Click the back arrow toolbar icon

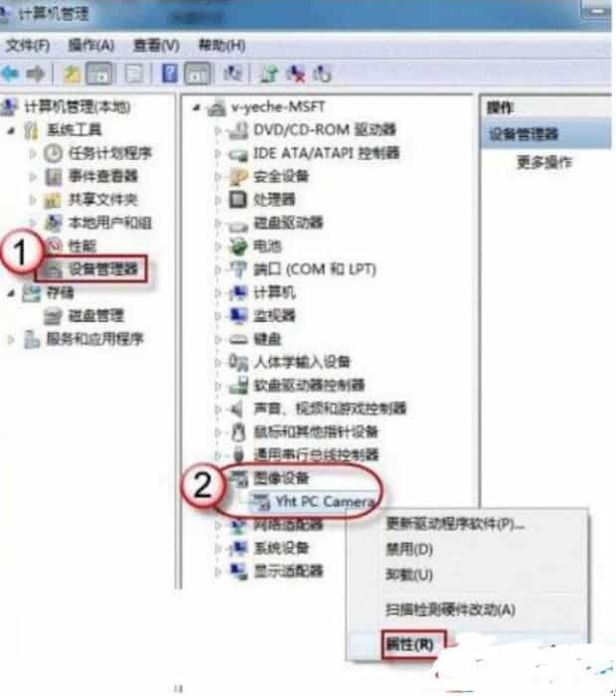10,74
